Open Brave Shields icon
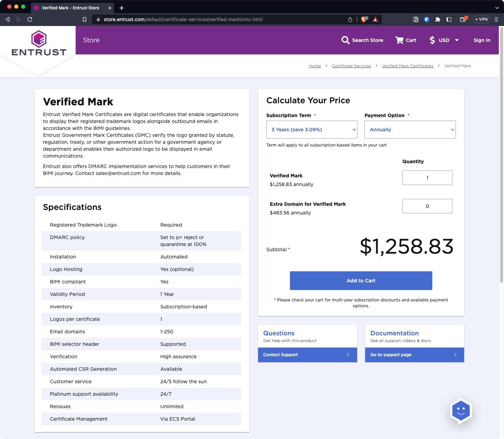The width and height of the screenshot is (504, 439). point(364,19)
